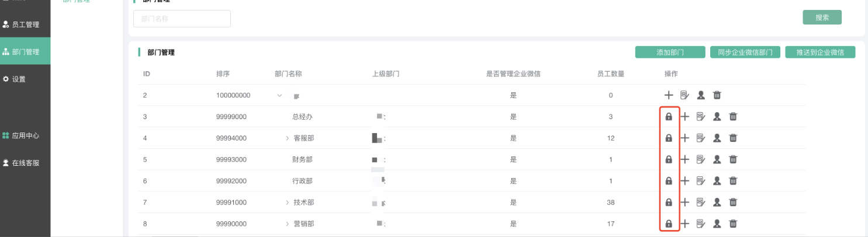
Task: Click the plus icon in the ID 2 row
Action: [x=669, y=95]
